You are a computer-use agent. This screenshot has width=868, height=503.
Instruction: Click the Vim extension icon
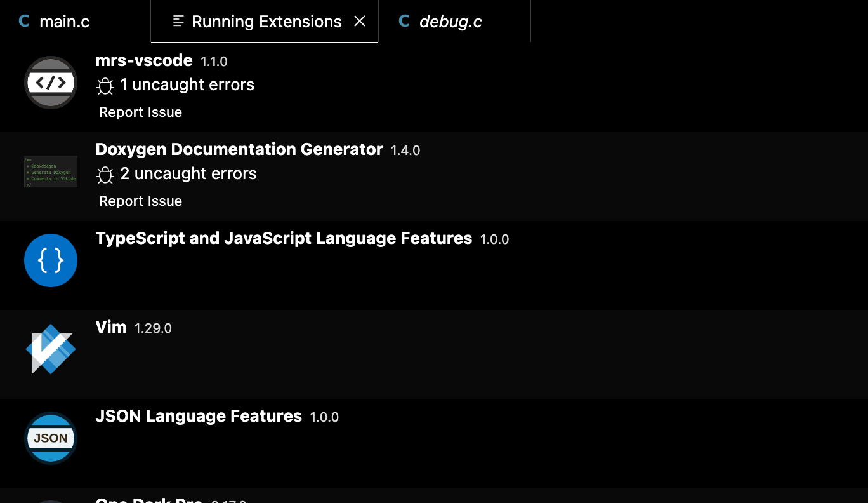point(50,349)
